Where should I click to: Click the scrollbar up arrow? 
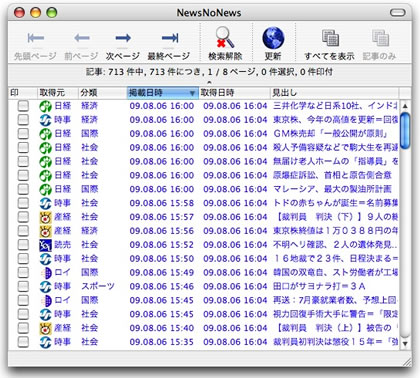405,106
